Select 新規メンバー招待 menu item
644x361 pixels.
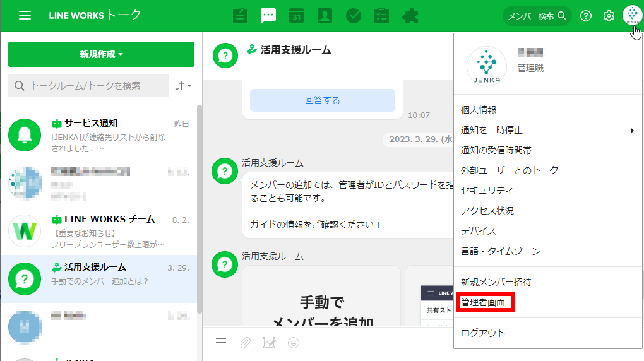coord(496,282)
